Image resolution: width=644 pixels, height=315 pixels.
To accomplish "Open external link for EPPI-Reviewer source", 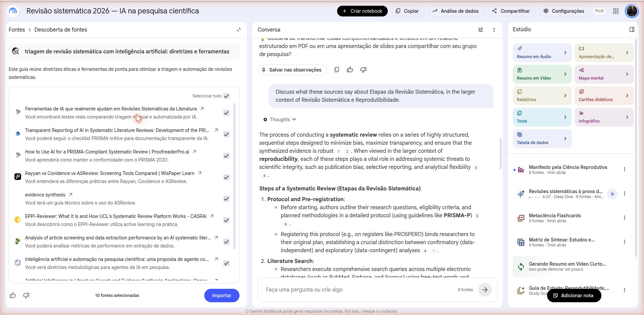I will [212, 216].
